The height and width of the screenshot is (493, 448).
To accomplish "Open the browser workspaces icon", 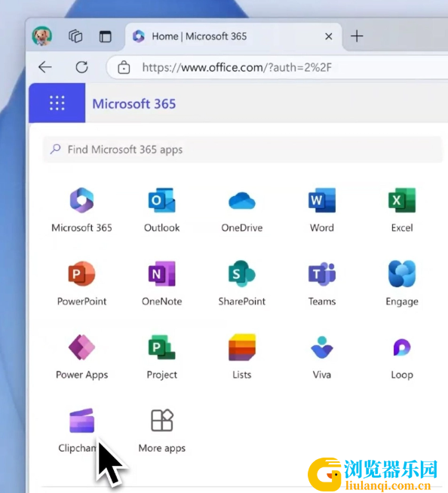I will pyautogui.click(x=75, y=36).
